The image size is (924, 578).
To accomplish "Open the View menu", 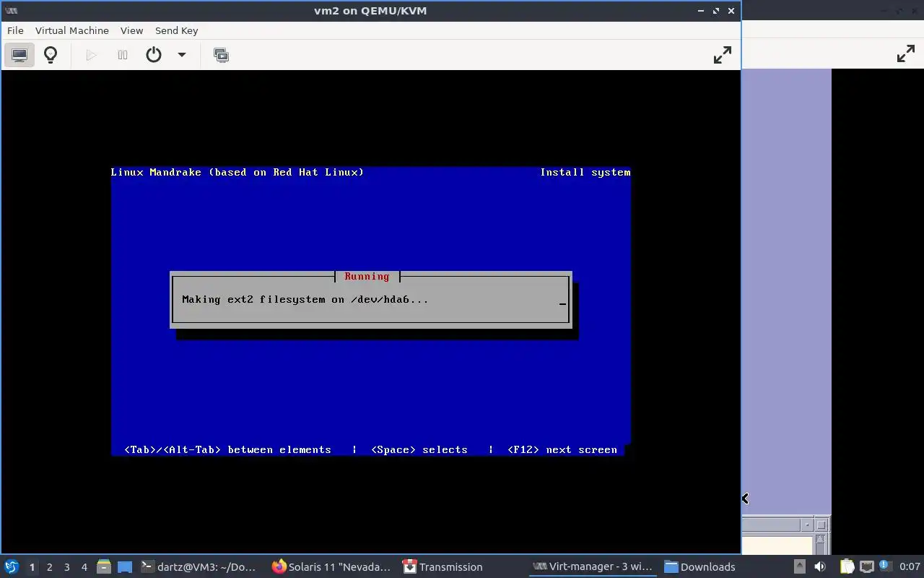I will [131, 30].
